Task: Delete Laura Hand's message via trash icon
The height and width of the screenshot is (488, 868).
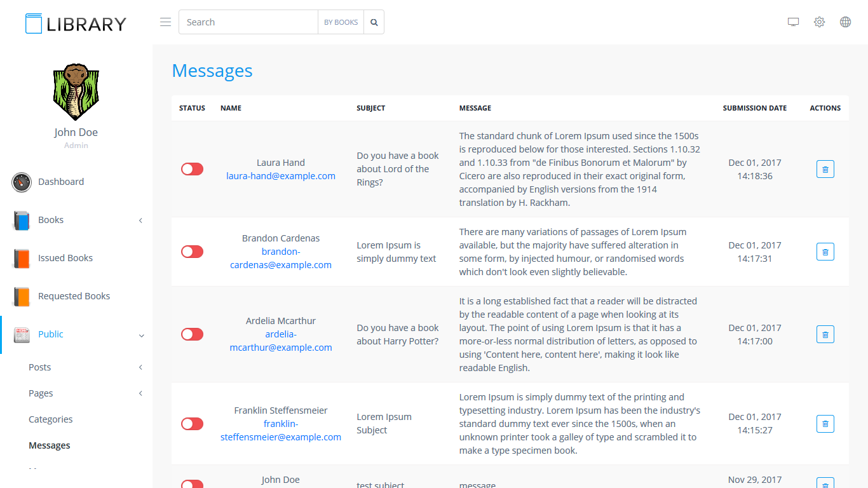Action: click(x=825, y=169)
